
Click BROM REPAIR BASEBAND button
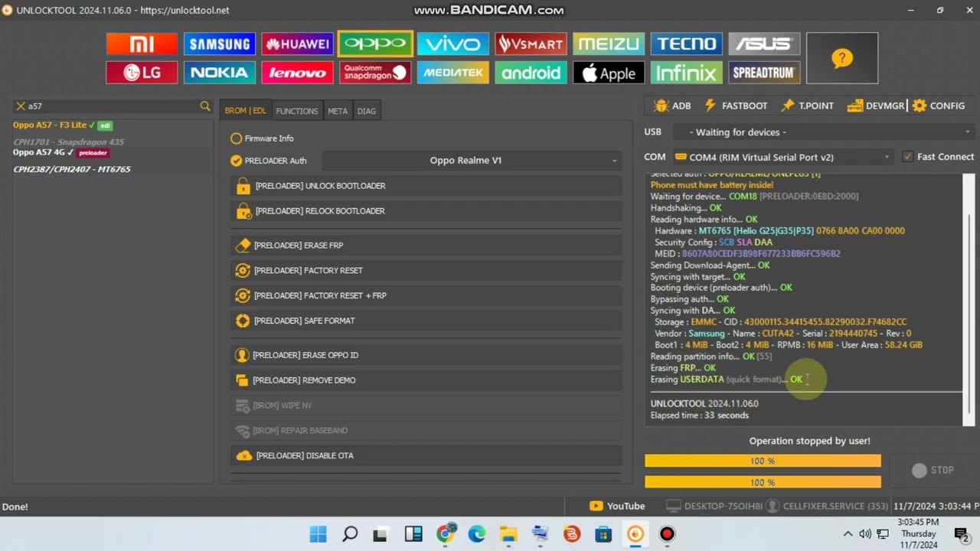pyautogui.click(x=426, y=431)
